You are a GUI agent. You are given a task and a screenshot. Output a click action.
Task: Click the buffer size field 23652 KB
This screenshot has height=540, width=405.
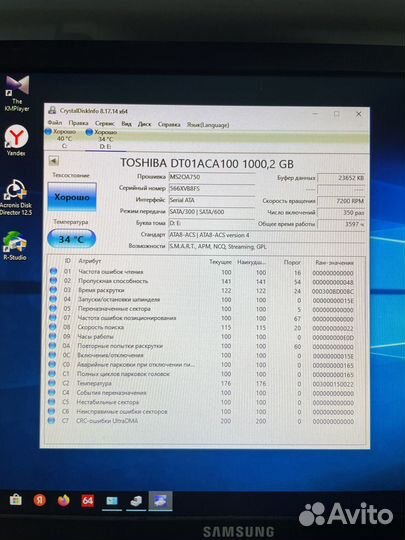(x=341, y=178)
